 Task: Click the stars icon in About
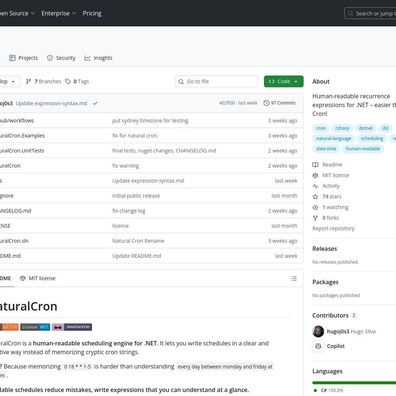[315, 197]
